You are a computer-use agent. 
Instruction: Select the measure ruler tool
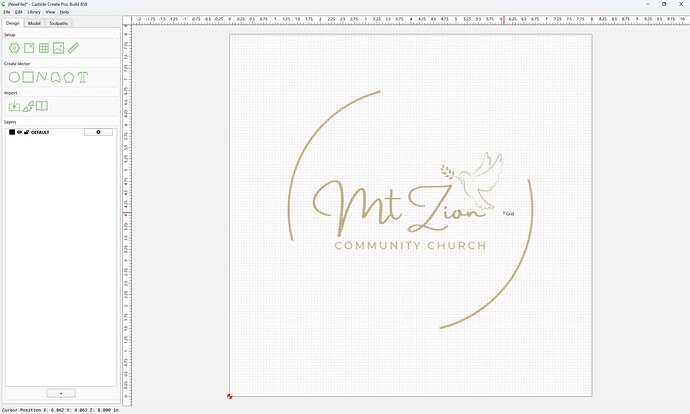[73, 48]
